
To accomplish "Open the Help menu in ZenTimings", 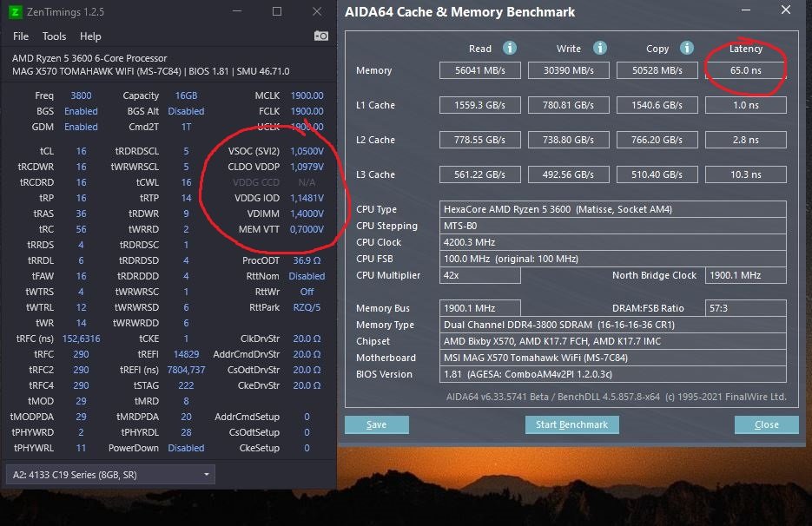I will click(x=90, y=36).
